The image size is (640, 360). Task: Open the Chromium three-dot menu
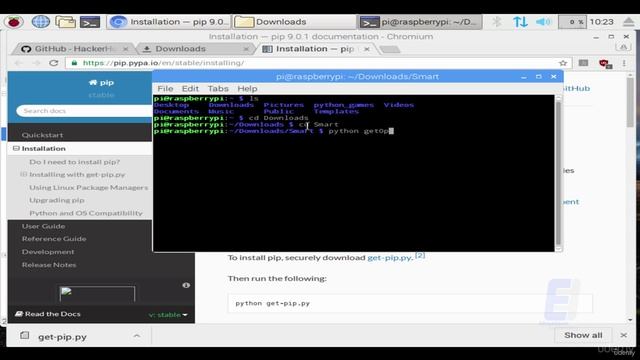click(x=624, y=63)
